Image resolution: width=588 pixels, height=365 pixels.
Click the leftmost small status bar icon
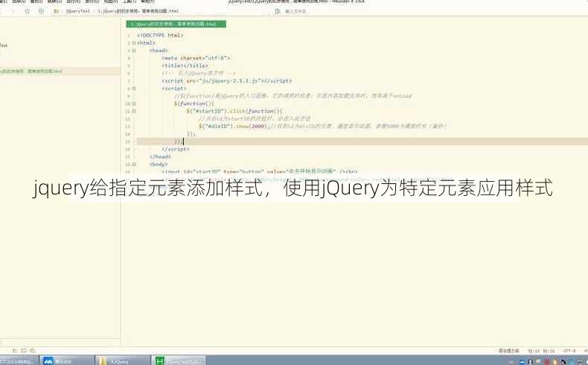click(15, 350)
